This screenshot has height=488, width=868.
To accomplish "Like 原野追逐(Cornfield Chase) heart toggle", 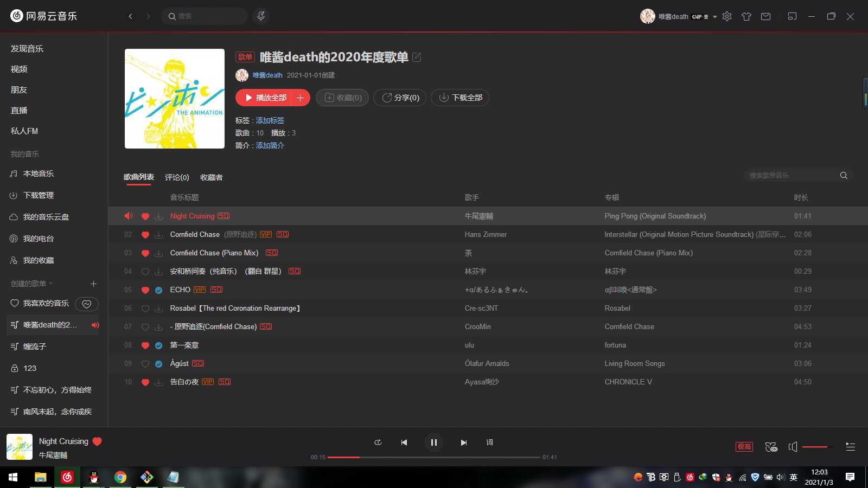I will point(145,327).
